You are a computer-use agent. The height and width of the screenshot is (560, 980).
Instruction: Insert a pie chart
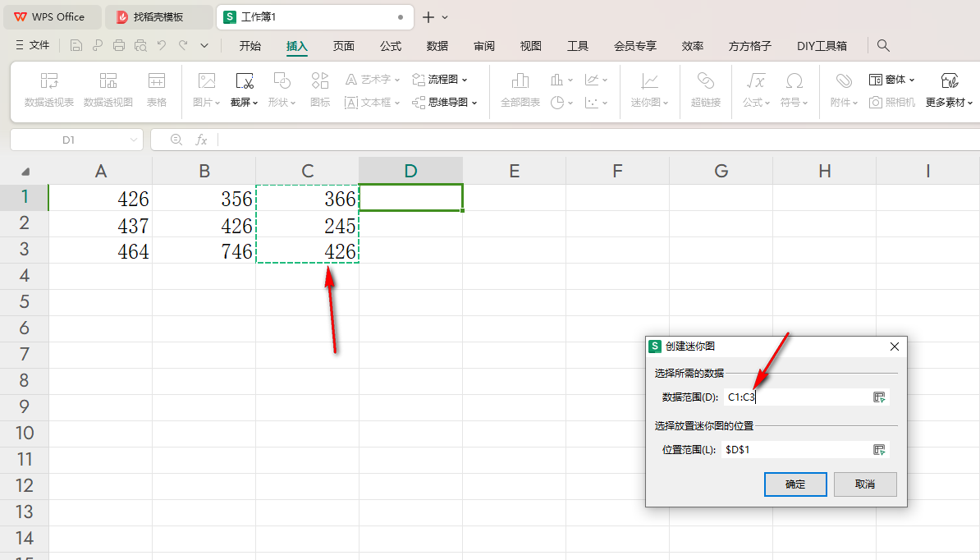(561, 102)
